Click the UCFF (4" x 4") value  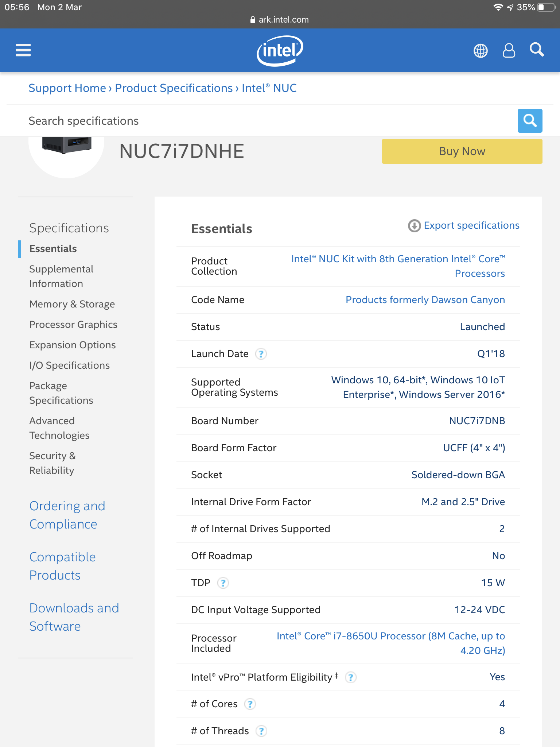[x=474, y=448]
